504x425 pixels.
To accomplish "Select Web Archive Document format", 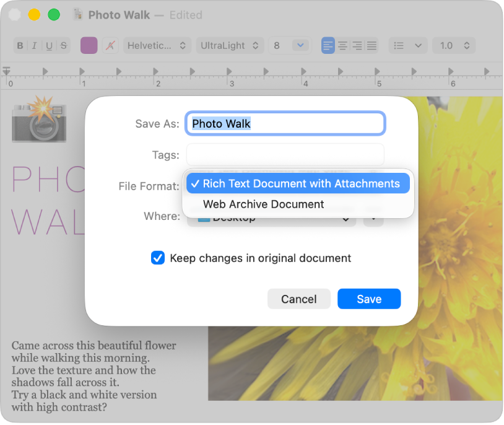I will pyautogui.click(x=263, y=204).
